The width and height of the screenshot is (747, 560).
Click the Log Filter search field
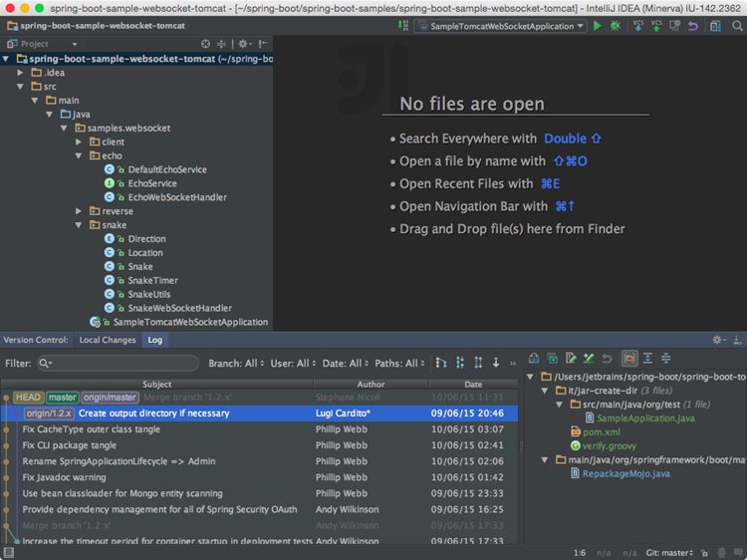(x=118, y=364)
